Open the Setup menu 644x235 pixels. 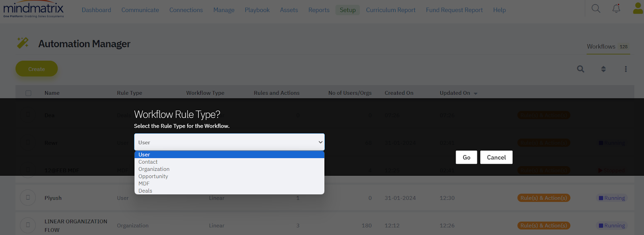[348, 10]
